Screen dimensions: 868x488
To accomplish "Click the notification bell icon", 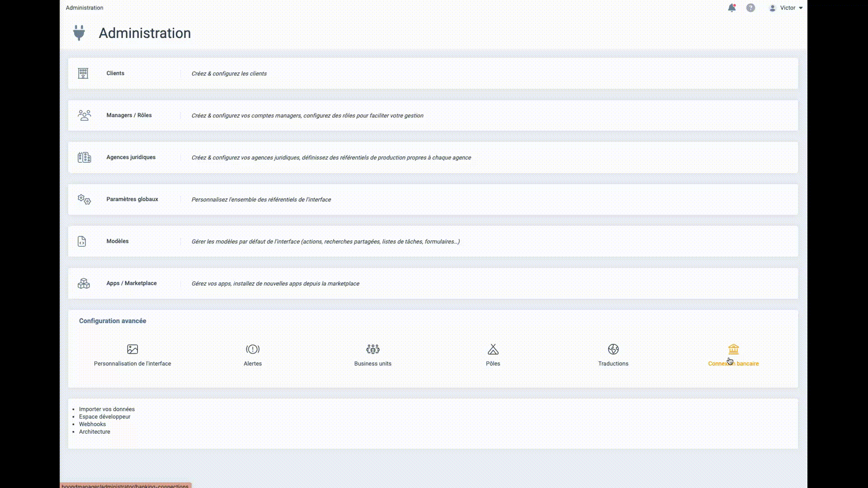I will 731,8.
